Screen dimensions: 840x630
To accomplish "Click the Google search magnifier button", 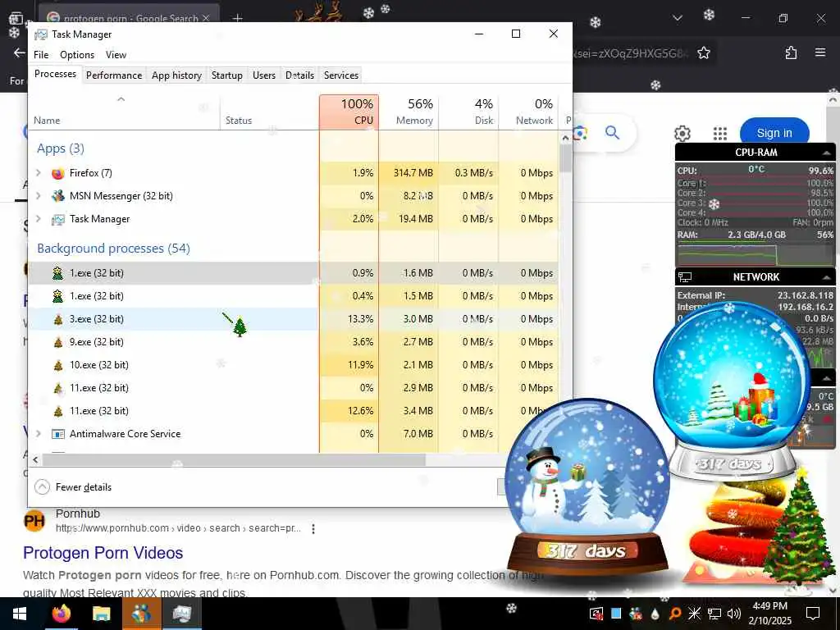I will (x=612, y=132).
